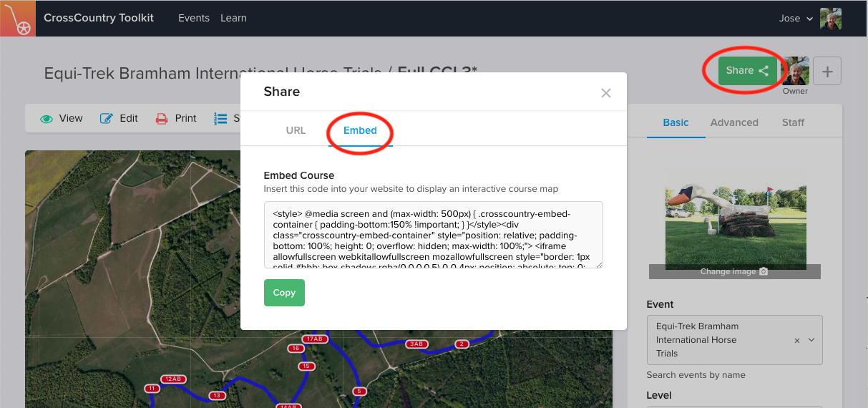Viewport: 868px width, 408px height.
Task: Close the Share dialog with X
Action: [605, 93]
